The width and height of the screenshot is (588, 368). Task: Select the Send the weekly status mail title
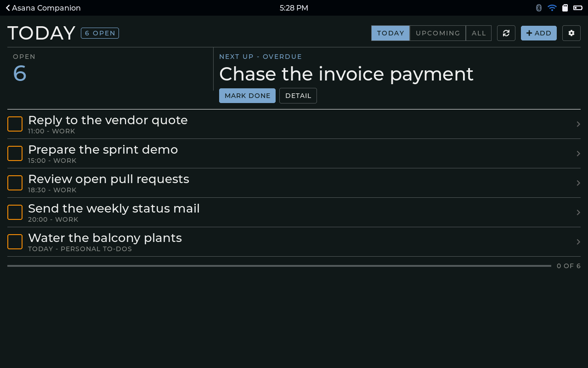pos(114,208)
